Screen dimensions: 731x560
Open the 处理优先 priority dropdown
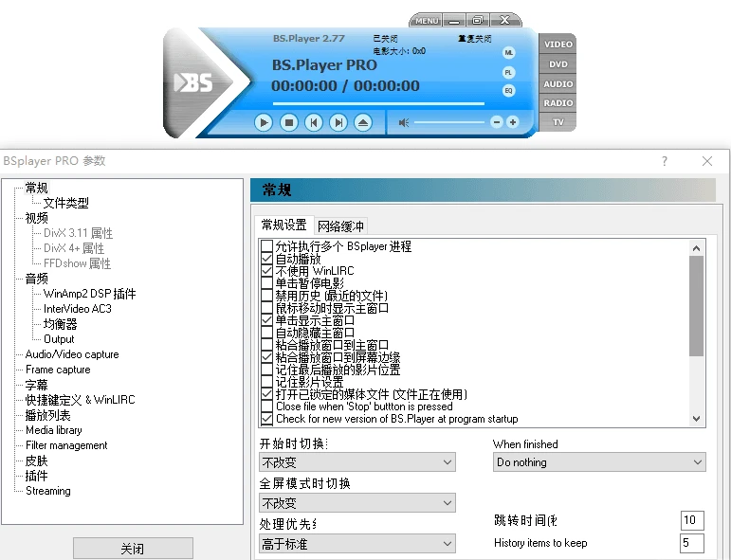tap(357, 543)
